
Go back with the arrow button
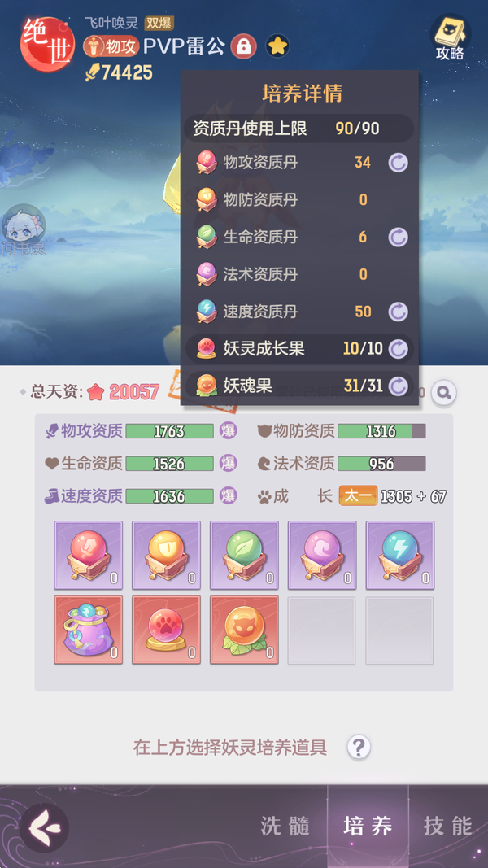coord(44,828)
